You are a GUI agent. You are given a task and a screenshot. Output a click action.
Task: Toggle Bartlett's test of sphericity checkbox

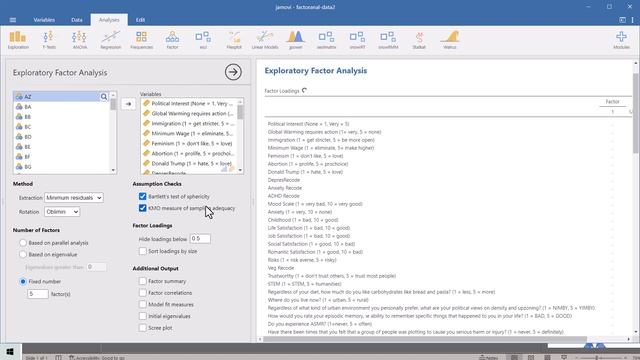(142, 196)
